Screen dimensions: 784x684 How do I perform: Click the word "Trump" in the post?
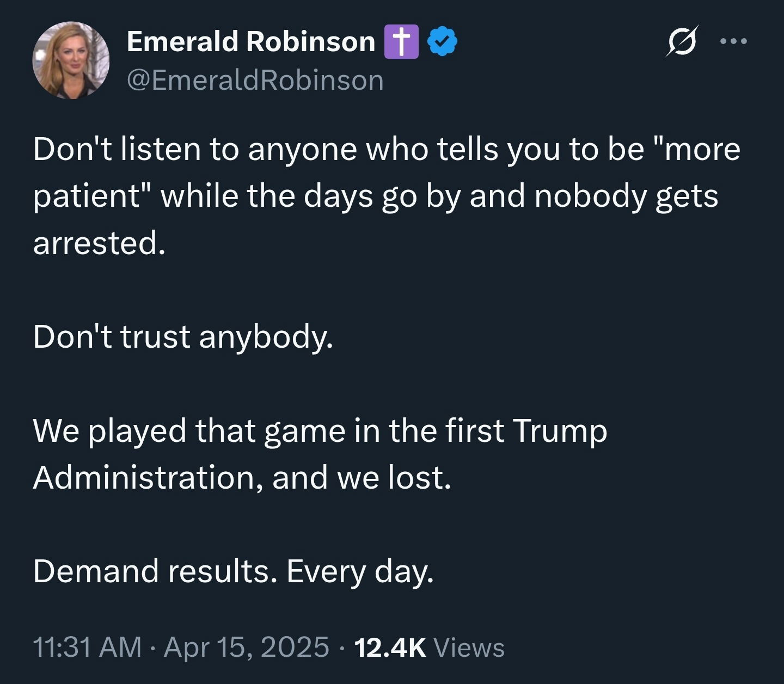[560, 431]
